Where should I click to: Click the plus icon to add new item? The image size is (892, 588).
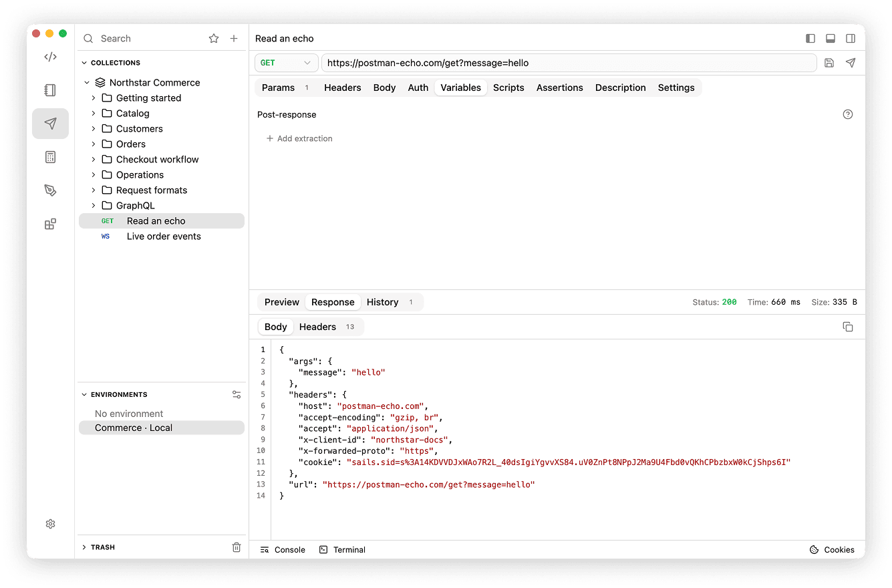point(234,39)
